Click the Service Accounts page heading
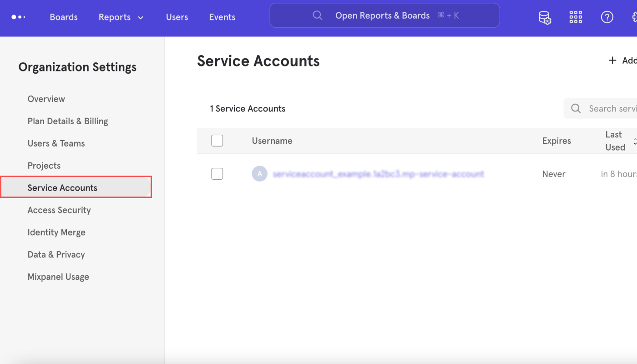Viewport: 637px width, 364px height. click(258, 61)
